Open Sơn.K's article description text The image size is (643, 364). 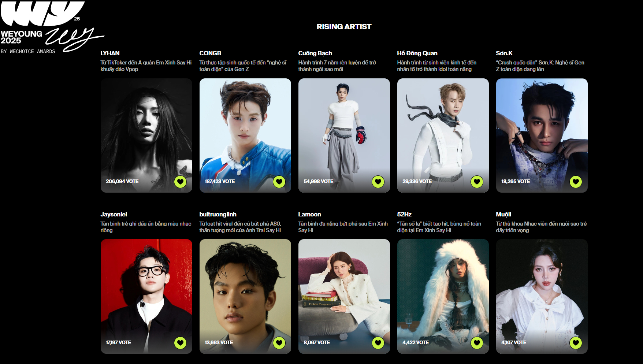click(x=540, y=66)
